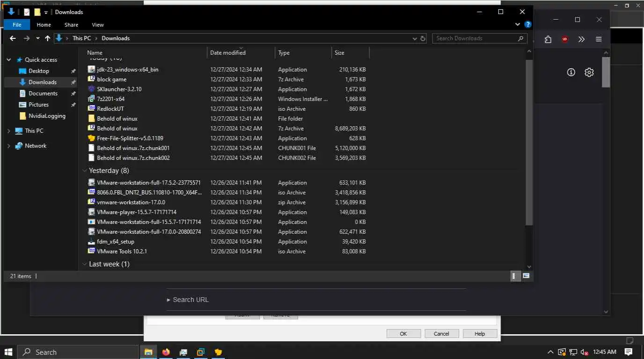Open the Share ribbon tab
Image resolution: width=644 pixels, height=359 pixels.
pyautogui.click(x=71, y=25)
